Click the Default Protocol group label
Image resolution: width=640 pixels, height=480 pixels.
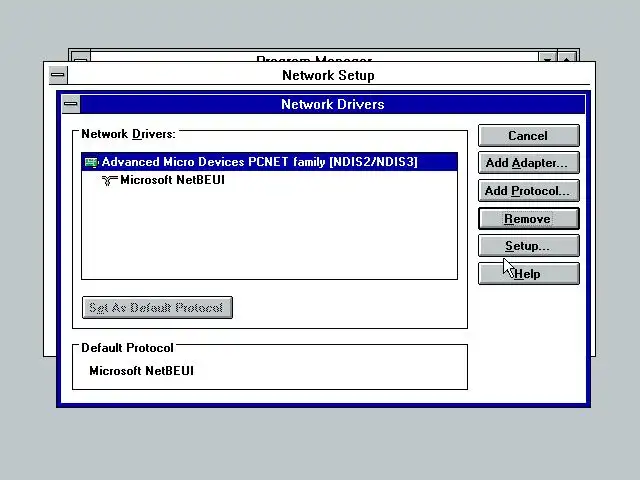[x=127, y=348]
